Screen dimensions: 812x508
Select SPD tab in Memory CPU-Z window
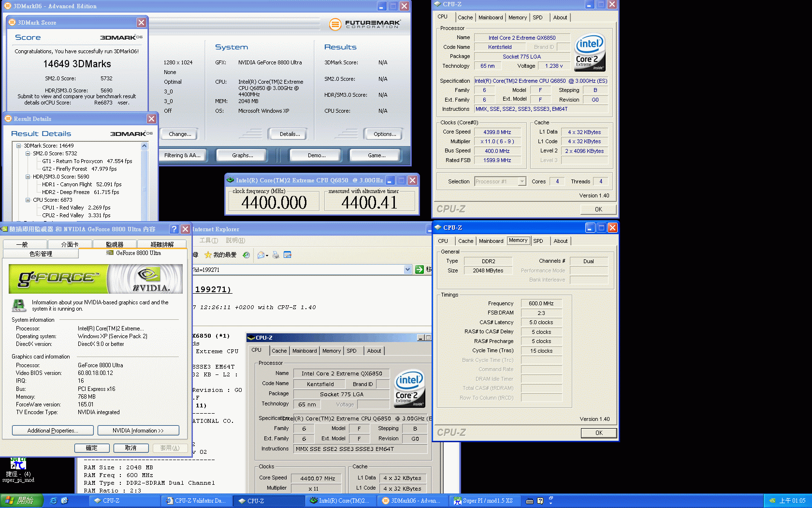click(x=538, y=241)
